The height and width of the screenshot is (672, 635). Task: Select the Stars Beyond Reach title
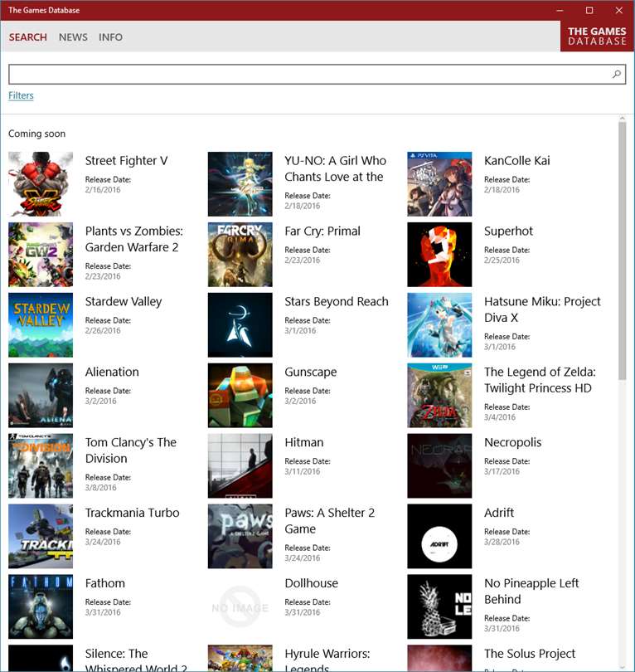(336, 302)
